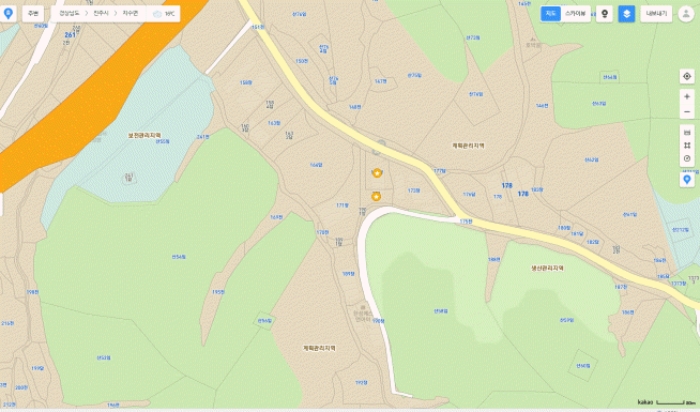Select the radius measure tool

687,158
